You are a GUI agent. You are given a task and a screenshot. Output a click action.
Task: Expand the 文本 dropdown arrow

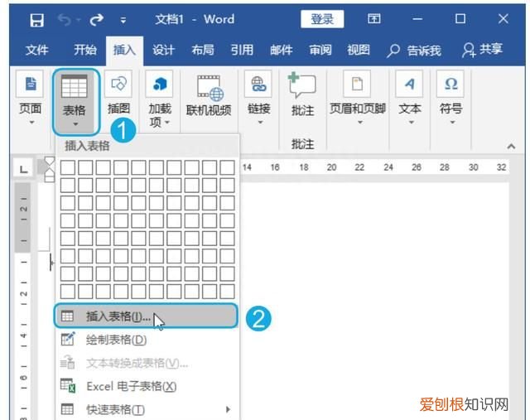412,123
